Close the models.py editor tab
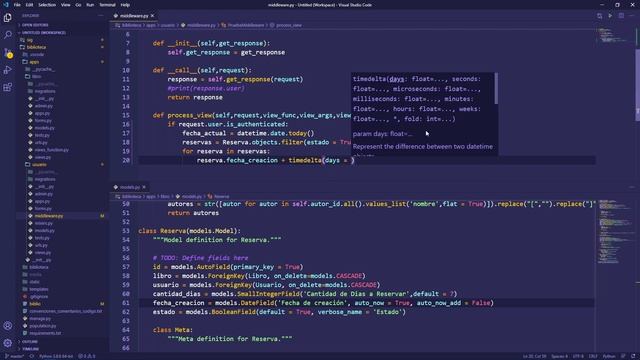The image size is (640, 360). (144, 187)
